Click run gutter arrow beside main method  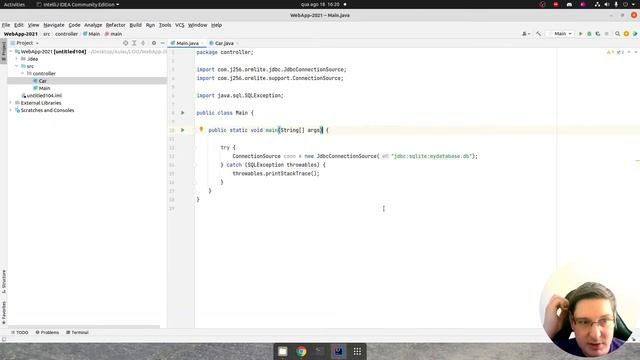[x=182, y=130]
